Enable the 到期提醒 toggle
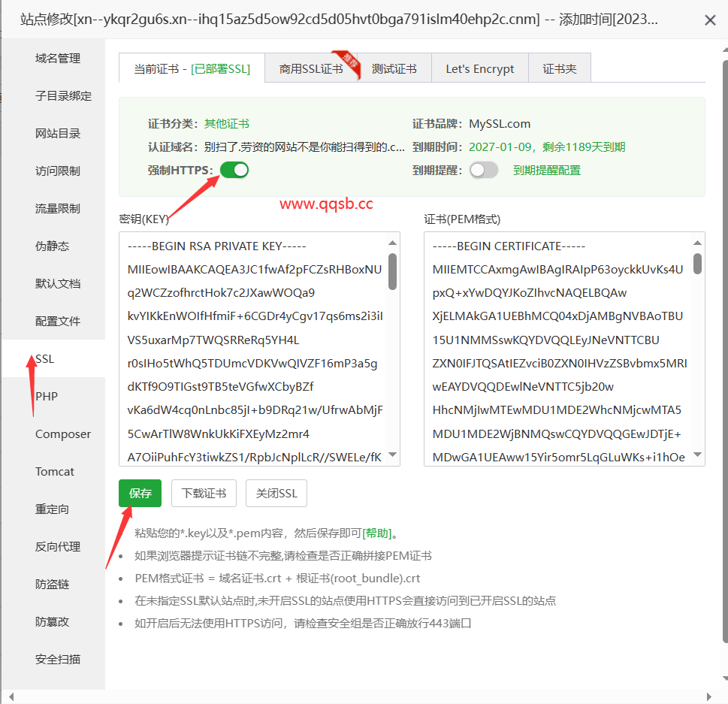This screenshot has height=704, width=728. click(483, 171)
